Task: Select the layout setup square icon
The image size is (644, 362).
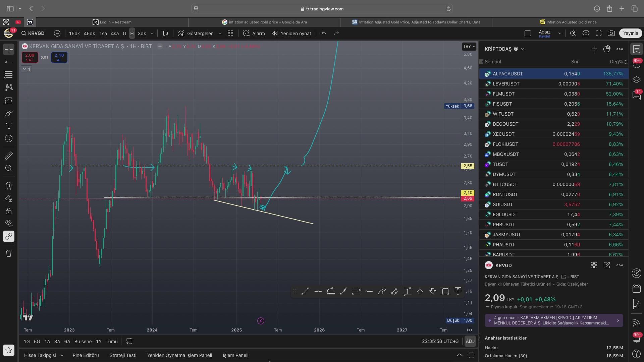Action: (x=528, y=33)
